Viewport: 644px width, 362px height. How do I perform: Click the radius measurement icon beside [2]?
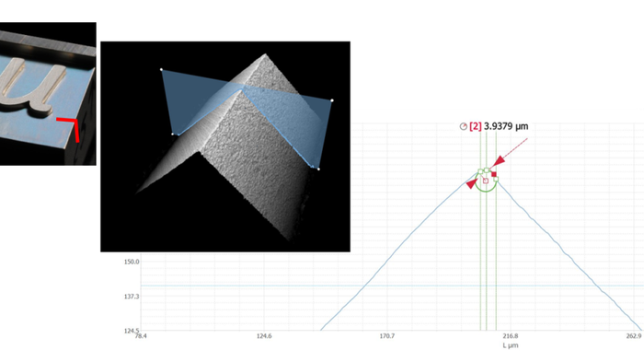pos(464,127)
